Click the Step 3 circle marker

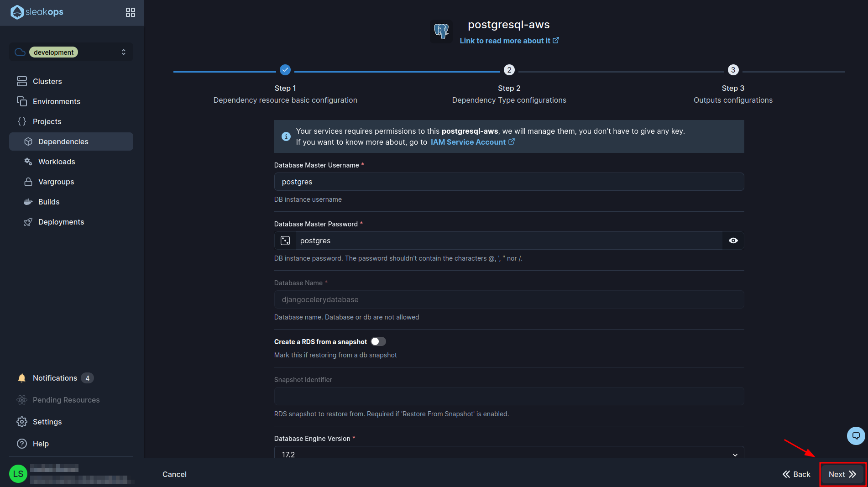(x=733, y=70)
